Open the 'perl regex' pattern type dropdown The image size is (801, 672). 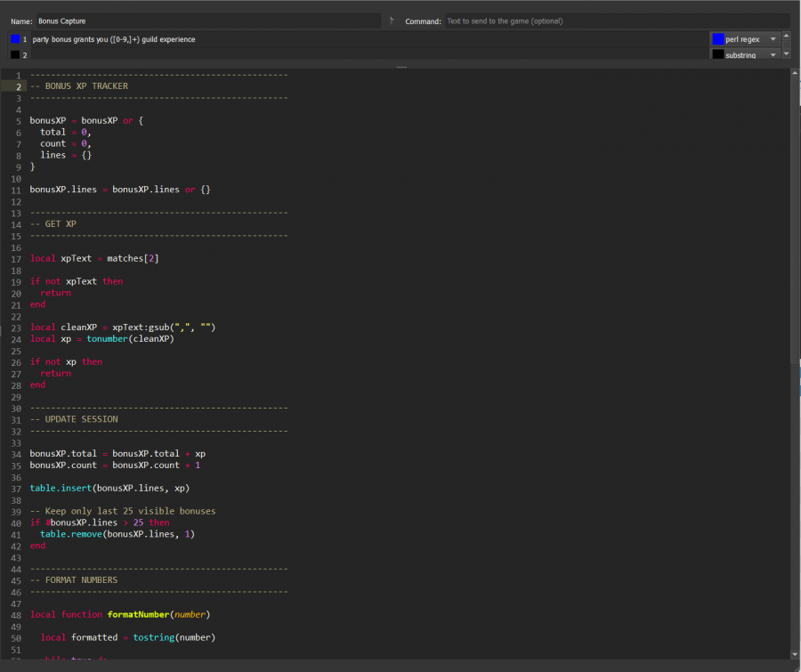click(745, 39)
